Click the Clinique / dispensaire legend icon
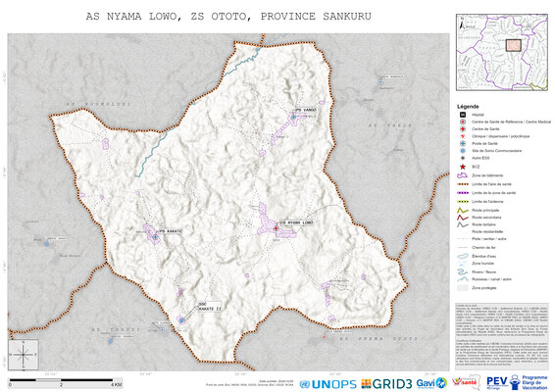 tap(462, 136)
